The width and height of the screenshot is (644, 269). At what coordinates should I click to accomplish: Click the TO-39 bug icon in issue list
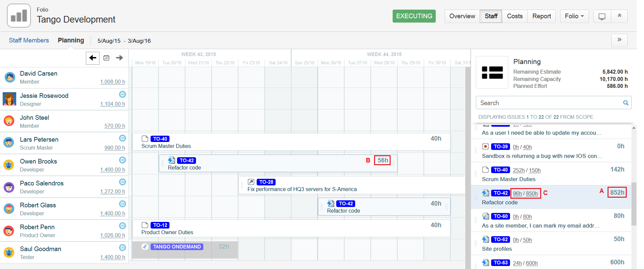click(x=485, y=147)
